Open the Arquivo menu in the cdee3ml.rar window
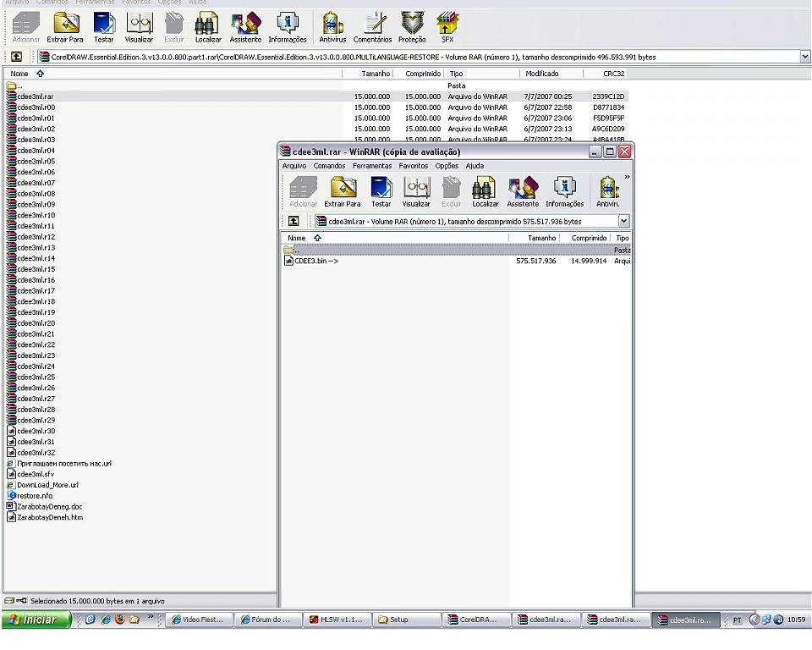The image size is (812, 650). tap(294, 166)
